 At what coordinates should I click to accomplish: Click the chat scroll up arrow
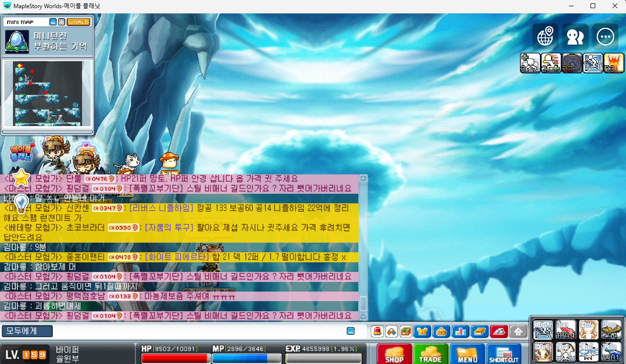(363, 178)
